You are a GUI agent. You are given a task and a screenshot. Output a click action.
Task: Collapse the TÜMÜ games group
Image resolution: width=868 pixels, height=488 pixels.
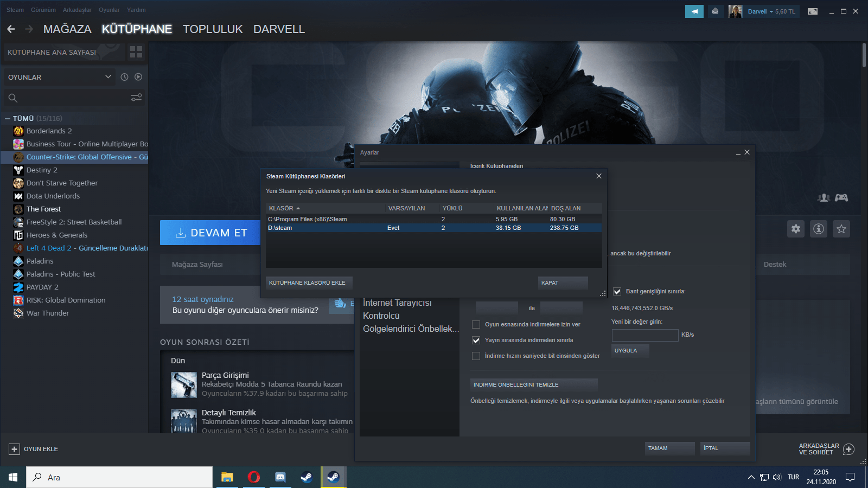pyautogui.click(x=8, y=118)
